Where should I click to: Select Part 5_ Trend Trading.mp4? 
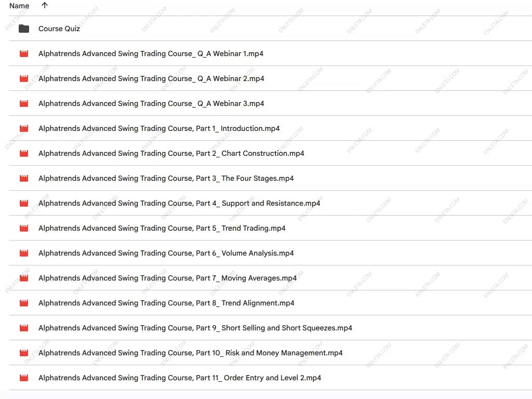(162, 228)
